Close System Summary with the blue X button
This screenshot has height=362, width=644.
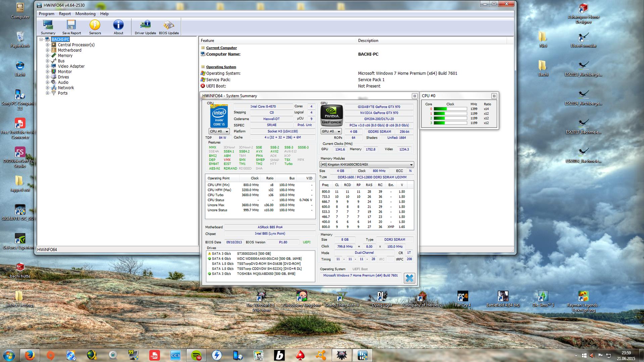409,278
